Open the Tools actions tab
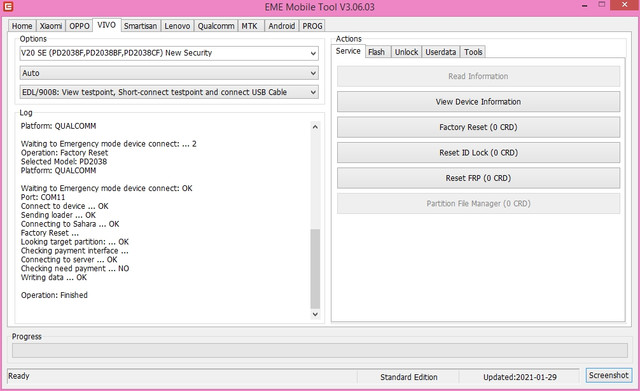640x391 pixels. point(473,52)
